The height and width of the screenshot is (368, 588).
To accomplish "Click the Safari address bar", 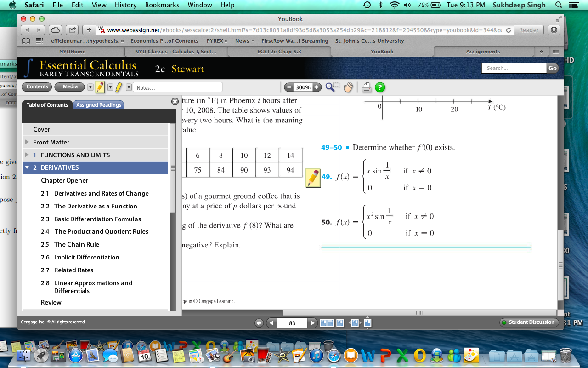I will click(x=304, y=30).
